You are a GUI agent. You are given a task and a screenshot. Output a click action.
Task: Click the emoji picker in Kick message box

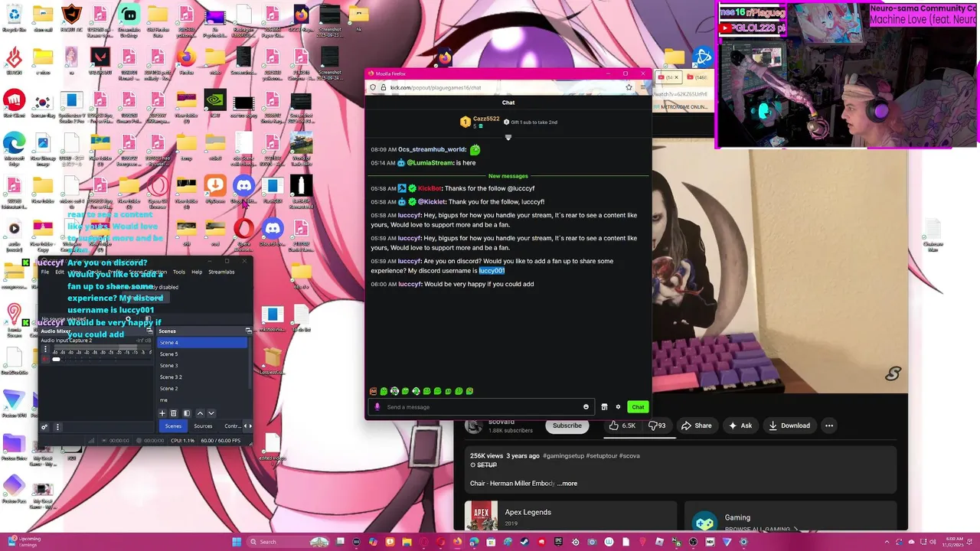[x=586, y=407]
